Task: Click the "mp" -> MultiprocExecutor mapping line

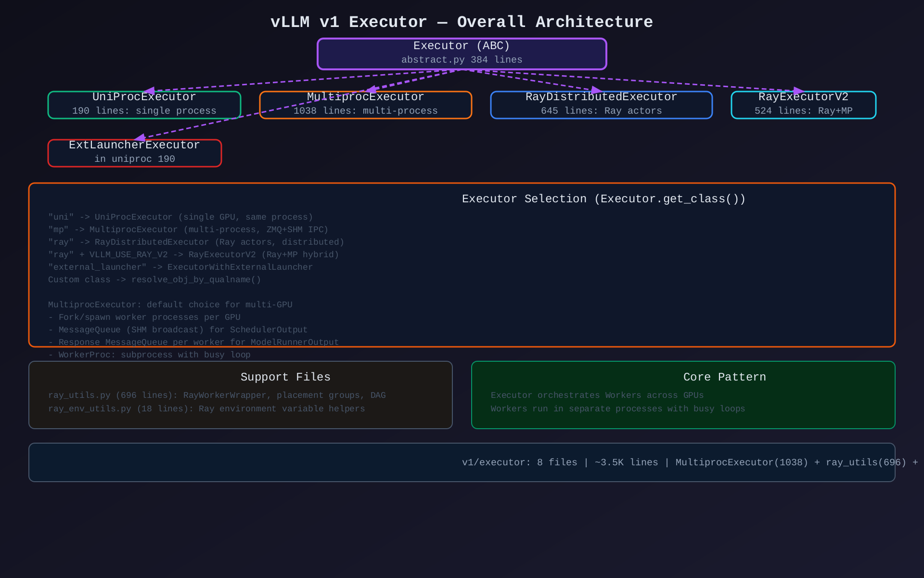Action: point(188,230)
